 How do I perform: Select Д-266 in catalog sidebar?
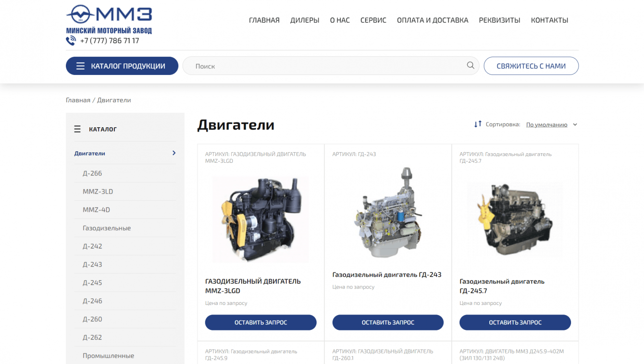pyautogui.click(x=92, y=173)
